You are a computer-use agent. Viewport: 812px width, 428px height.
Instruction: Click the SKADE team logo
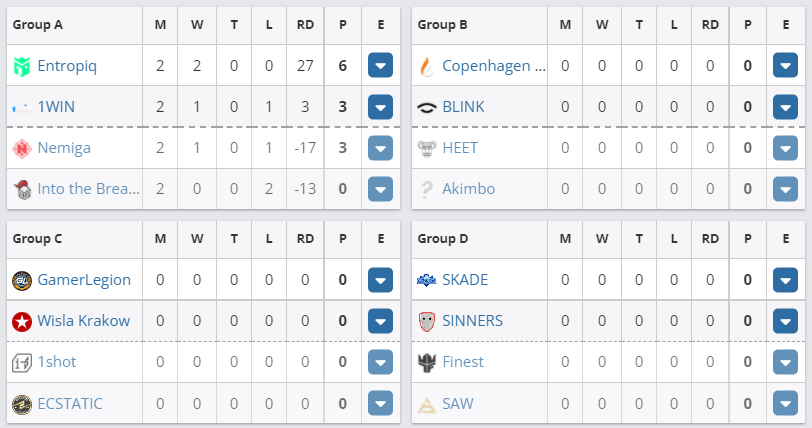pos(427,280)
